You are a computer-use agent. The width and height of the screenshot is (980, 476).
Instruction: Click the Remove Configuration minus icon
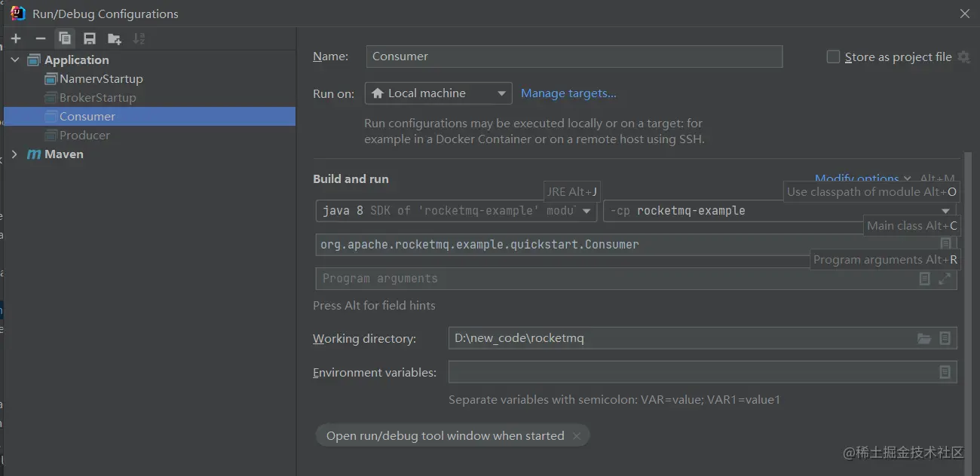click(41, 38)
